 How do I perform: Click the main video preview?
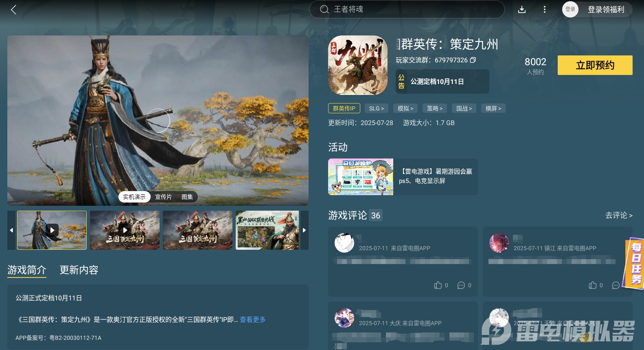[x=158, y=121]
